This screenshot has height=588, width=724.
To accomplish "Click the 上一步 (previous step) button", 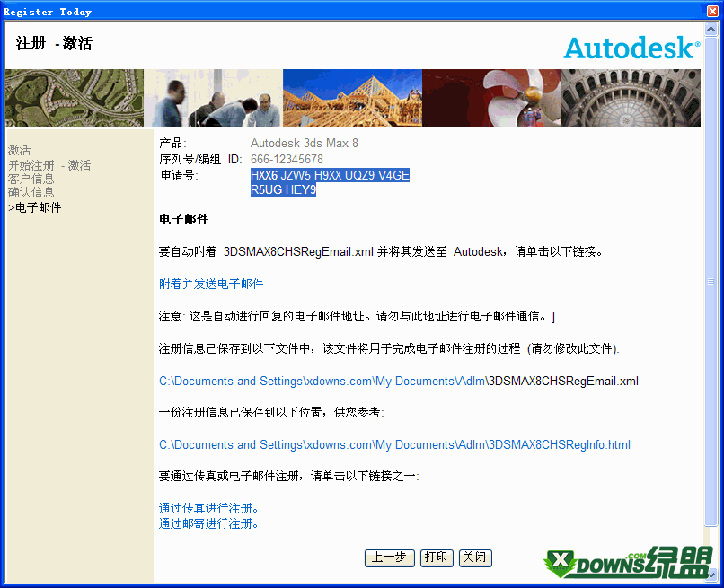I will [x=389, y=557].
